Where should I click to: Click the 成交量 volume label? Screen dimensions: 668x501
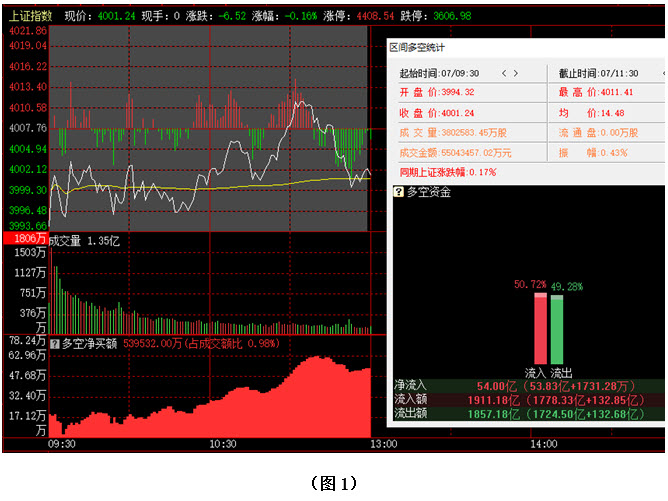tap(67, 240)
